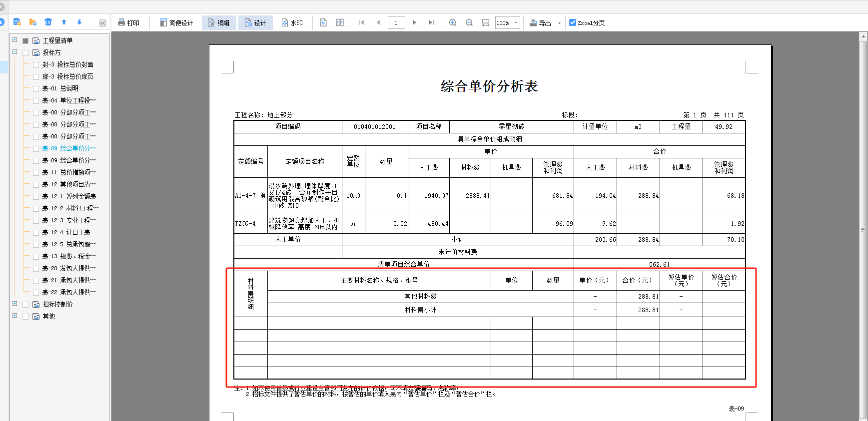
Task: Check 表-11 总价措施项 checkbox
Action: tap(36, 172)
